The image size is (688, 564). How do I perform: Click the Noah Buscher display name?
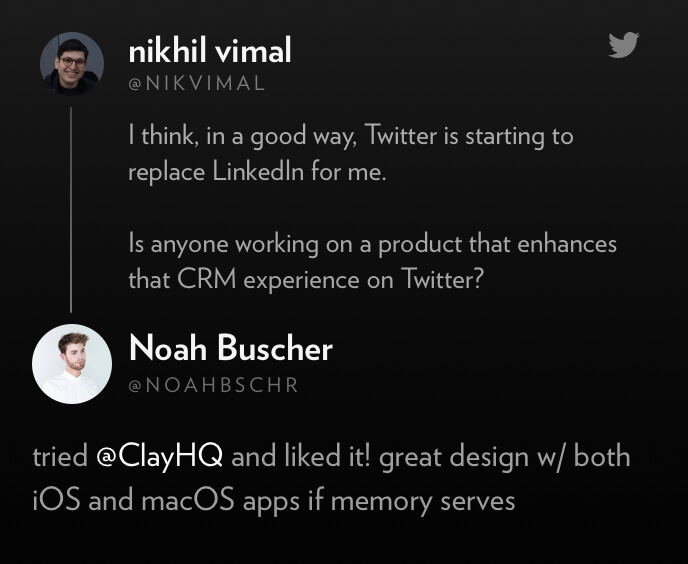point(230,349)
